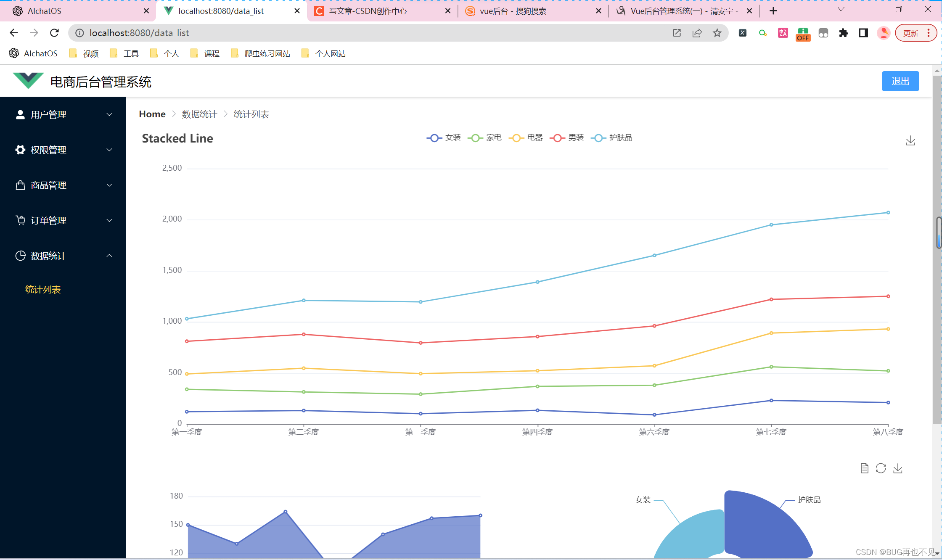Click the browser profile avatar
The height and width of the screenshot is (560, 942).
(x=884, y=33)
